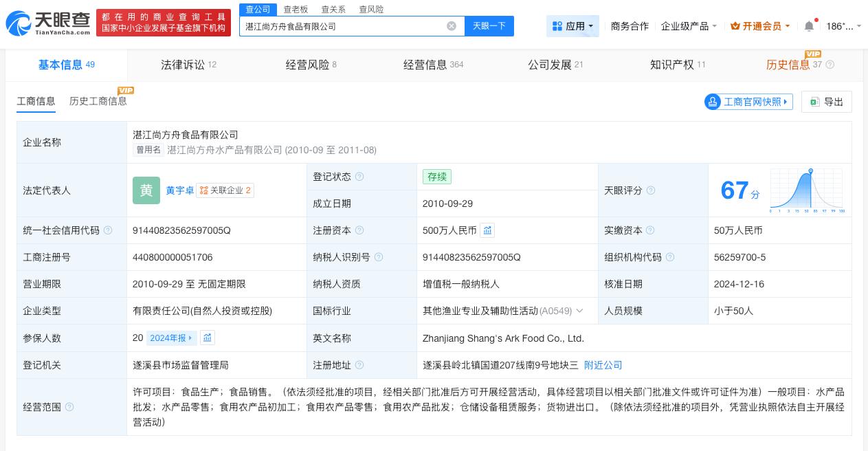Open the 经营信息 tab

click(x=433, y=65)
